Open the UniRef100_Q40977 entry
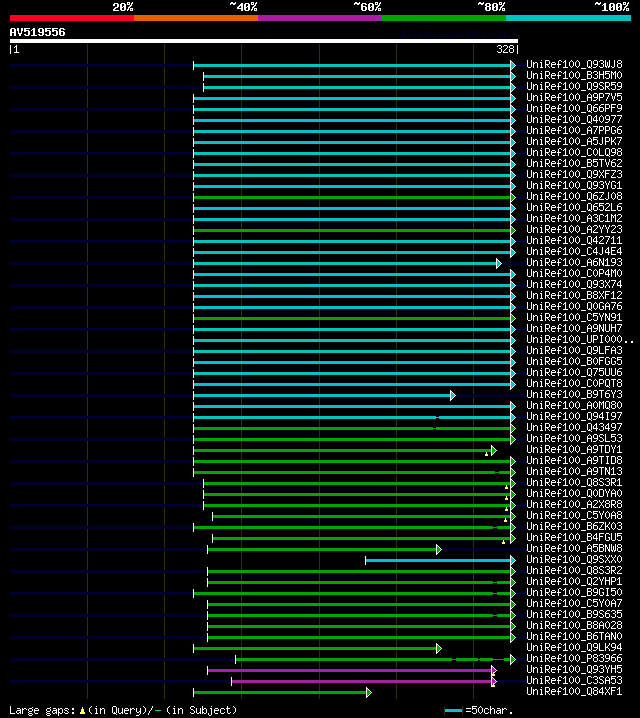The width and height of the screenshot is (640, 718). (x=574, y=120)
